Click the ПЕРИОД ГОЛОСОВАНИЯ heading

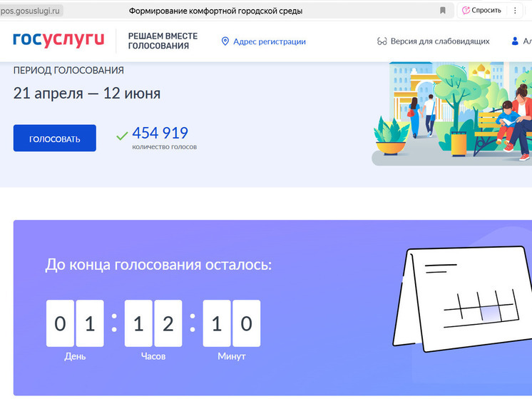(68, 70)
